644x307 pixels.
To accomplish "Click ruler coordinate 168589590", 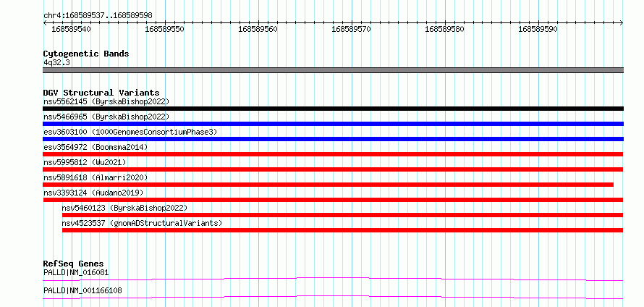I will [x=538, y=30].
